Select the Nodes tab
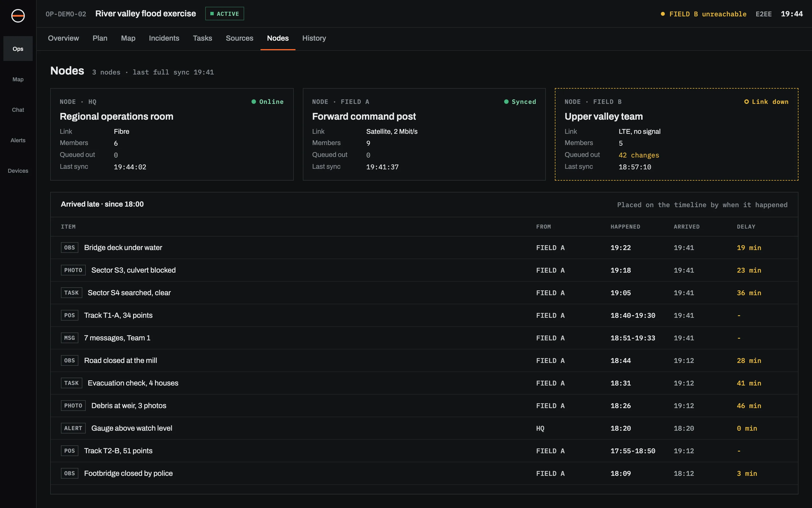Screen dimensions: 812x508 coord(278,38)
